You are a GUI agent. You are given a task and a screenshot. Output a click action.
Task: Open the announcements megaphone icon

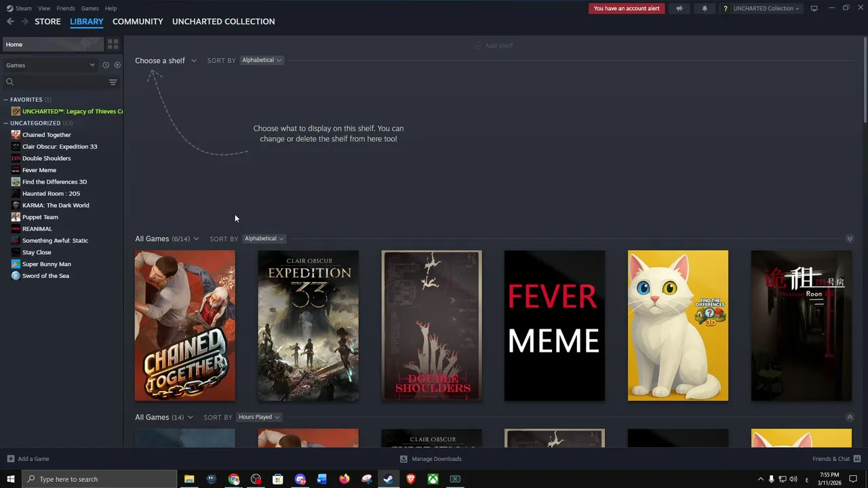click(x=679, y=8)
